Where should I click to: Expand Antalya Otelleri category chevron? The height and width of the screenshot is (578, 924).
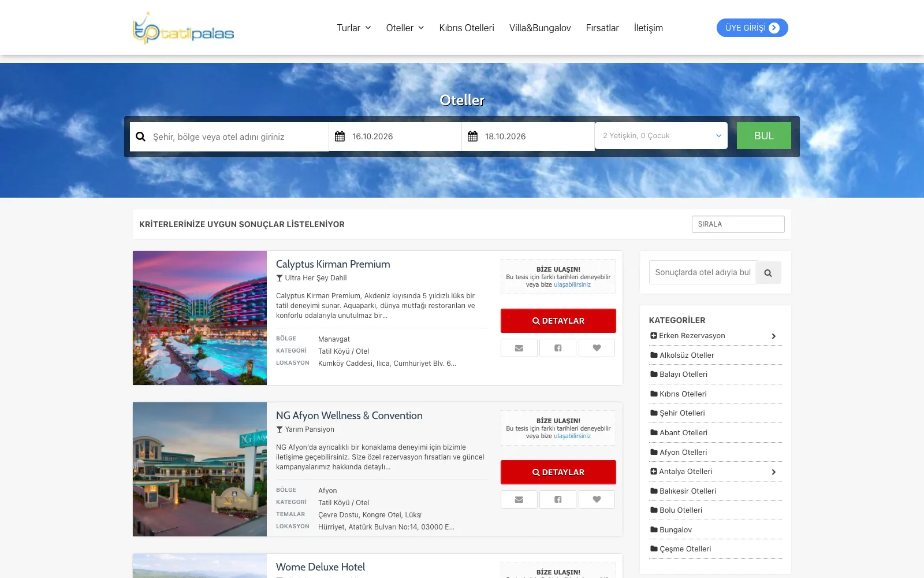coord(774,472)
